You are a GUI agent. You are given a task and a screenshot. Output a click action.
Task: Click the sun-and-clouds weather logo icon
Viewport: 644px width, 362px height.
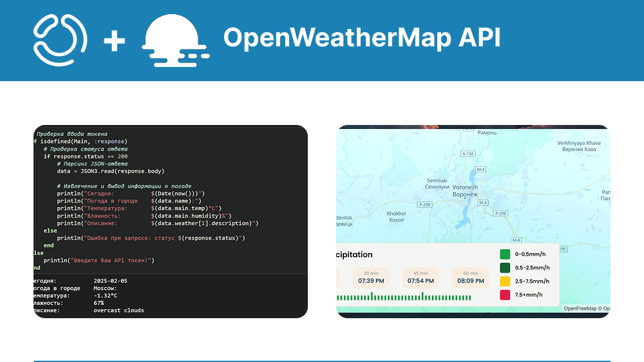(176, 41)
